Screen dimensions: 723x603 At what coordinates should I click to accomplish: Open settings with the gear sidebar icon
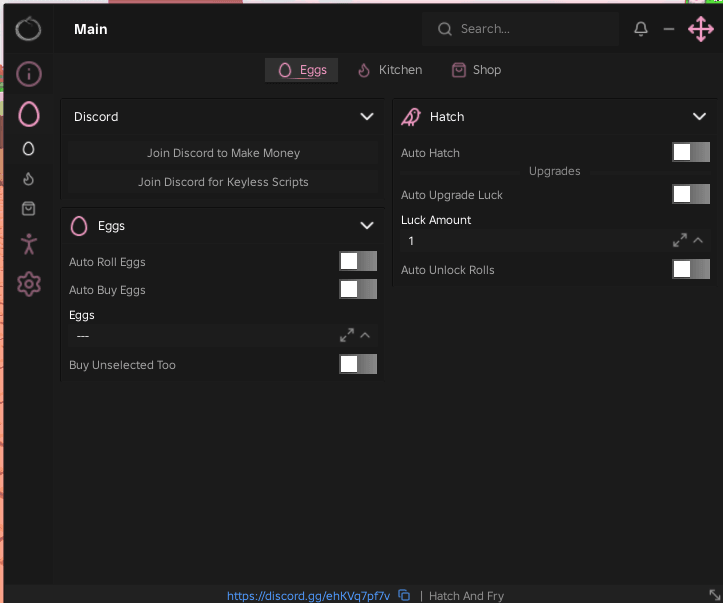click(x=29, y=284)
